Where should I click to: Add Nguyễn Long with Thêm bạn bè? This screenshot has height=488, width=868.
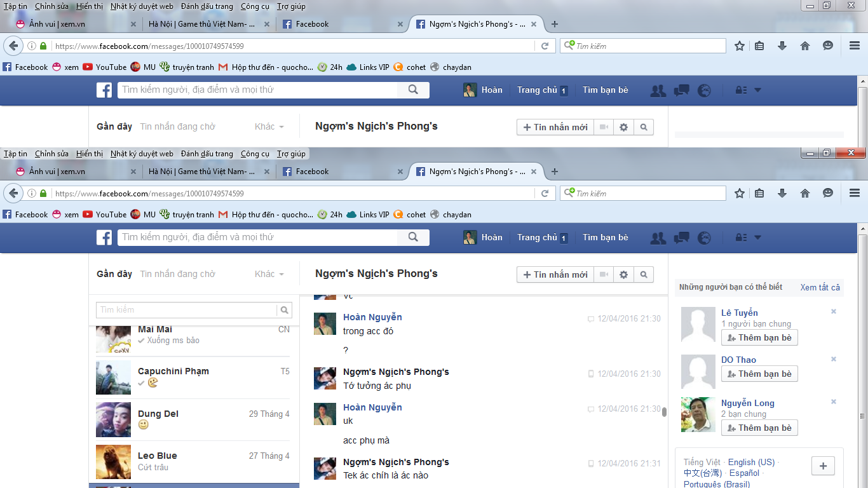tap(759, 428)
